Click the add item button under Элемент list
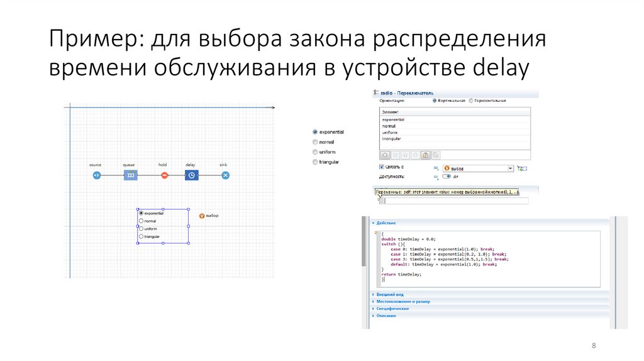This screenshot has width=644, height=361. 385,155
